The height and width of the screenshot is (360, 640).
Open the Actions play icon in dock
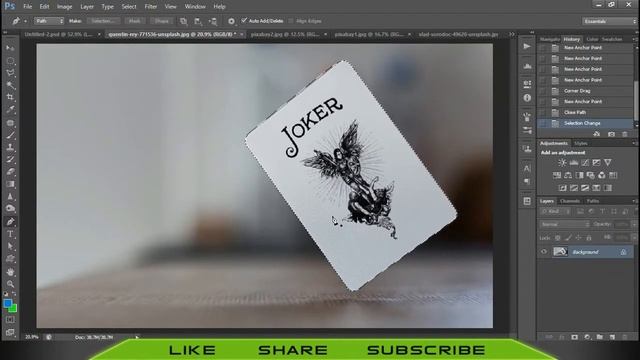coord(527,47)
